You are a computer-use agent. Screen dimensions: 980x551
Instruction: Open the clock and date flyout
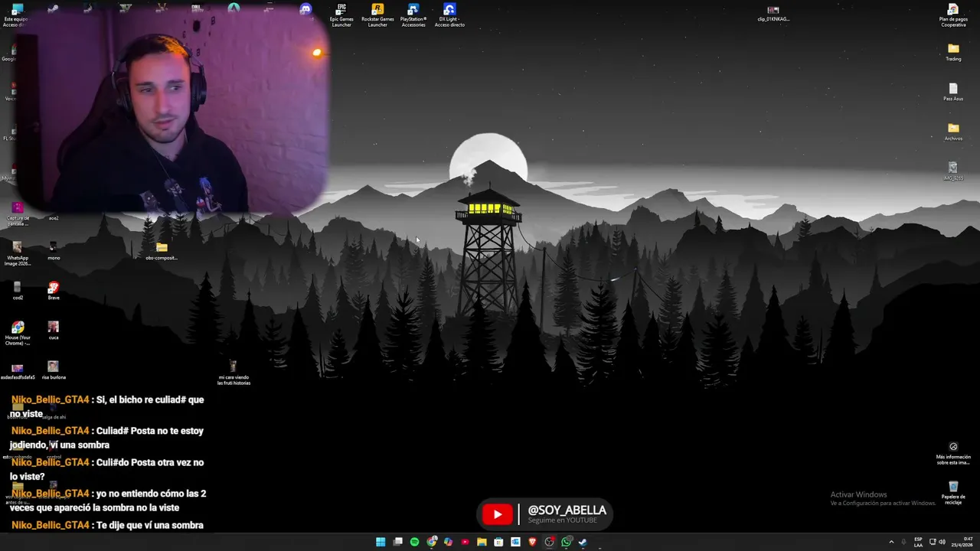(962, 542)
